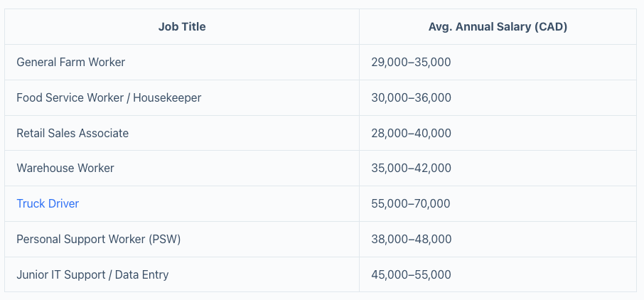Select the Warehouse Worker cell
Viewport: 644px width, 300px height.
[x=182, y=168]
